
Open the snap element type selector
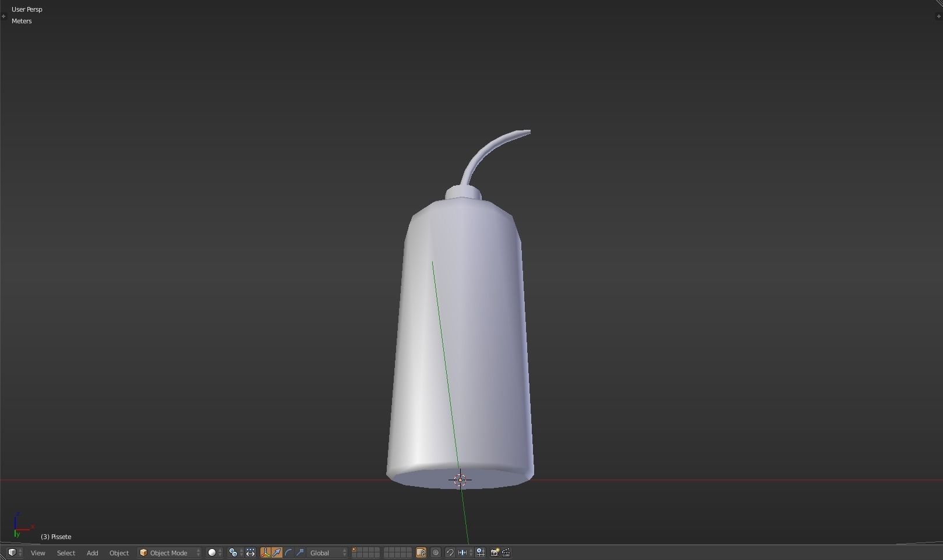(465, 552)
